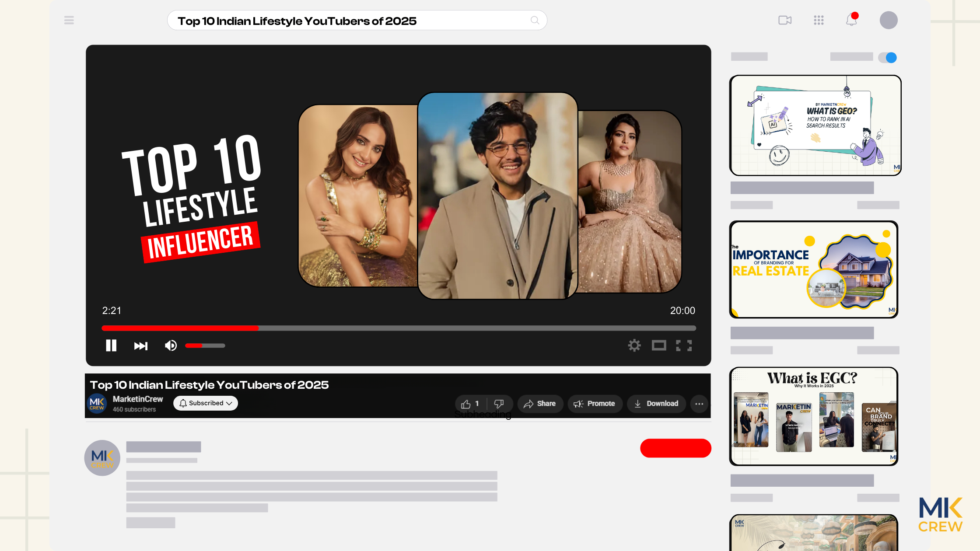Click the 2:21 elapsed time label
Screen dimensions: 980x551
point(112,310)
